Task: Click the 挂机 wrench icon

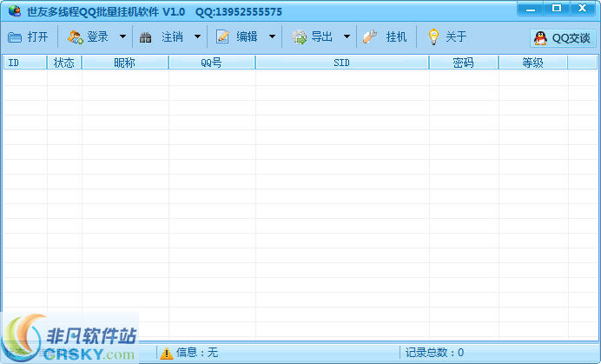Action: pos(370,37)
